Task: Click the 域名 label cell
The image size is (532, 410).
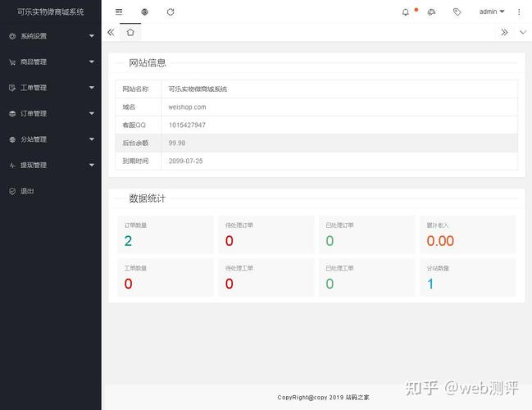Action: pyautogui.click(x=139, y=107)
